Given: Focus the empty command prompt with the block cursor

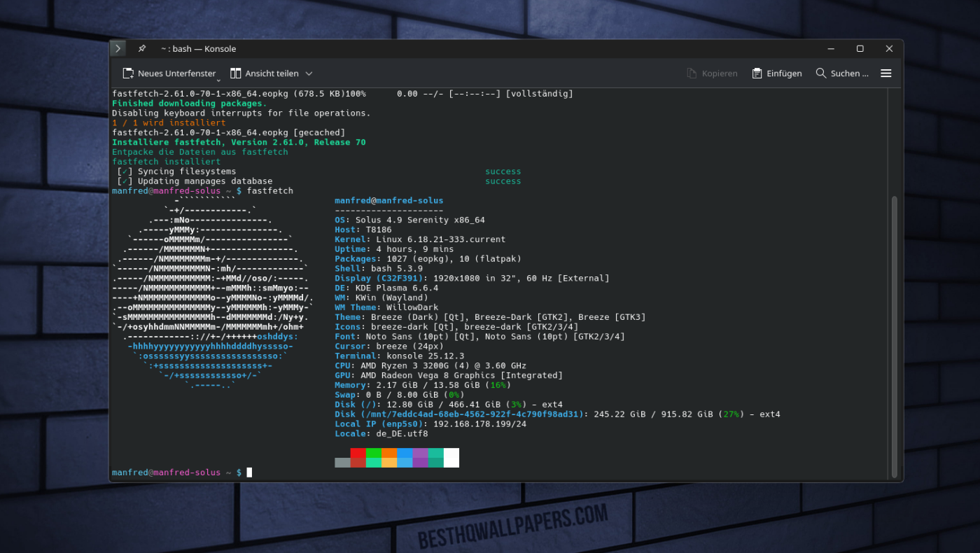Looking at the screenshot, I should 249,472.
